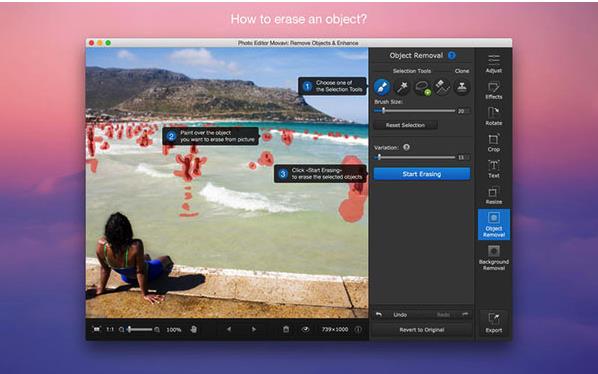The width and height of the screenshot is (598, 374).
Task: Activate the Clone stamp tool
Action: (x=462, y=87)
